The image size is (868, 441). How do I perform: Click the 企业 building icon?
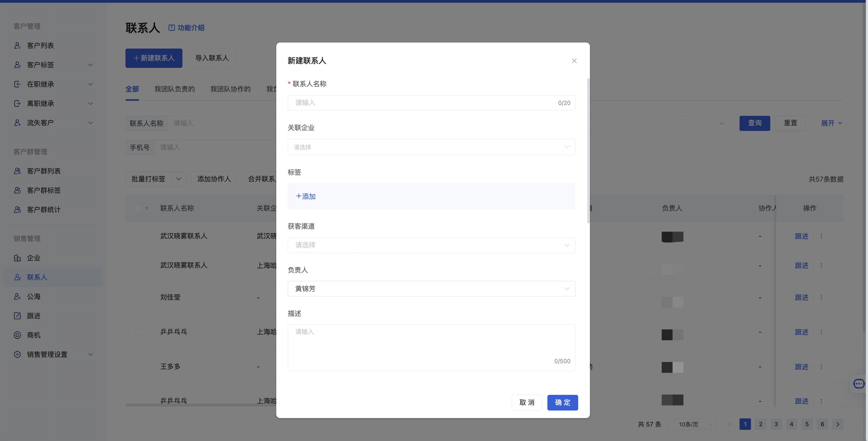point(17,258)
